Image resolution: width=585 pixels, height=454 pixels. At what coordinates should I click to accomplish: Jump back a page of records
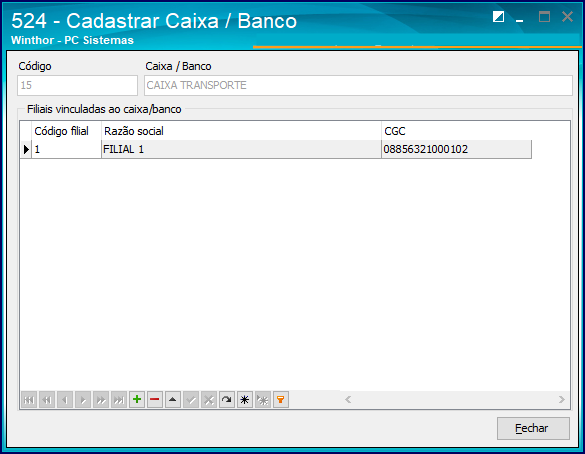47,400
